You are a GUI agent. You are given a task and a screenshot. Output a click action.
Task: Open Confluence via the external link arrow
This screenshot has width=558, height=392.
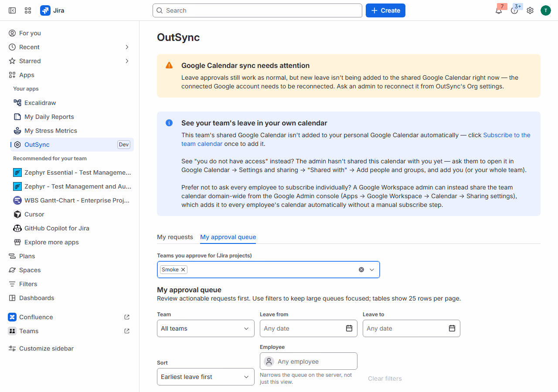(127, 317)
